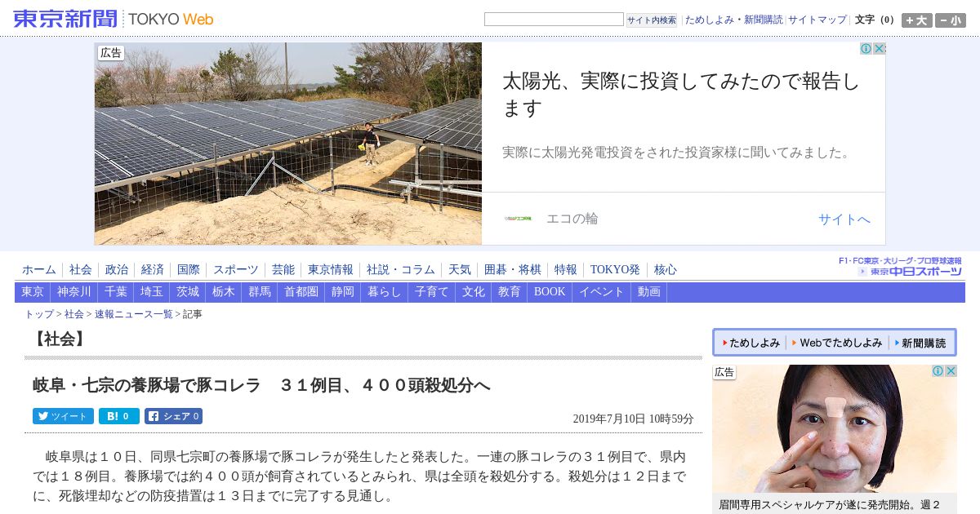
Task: Open the 特報 menu item
Action: point(566,269)
